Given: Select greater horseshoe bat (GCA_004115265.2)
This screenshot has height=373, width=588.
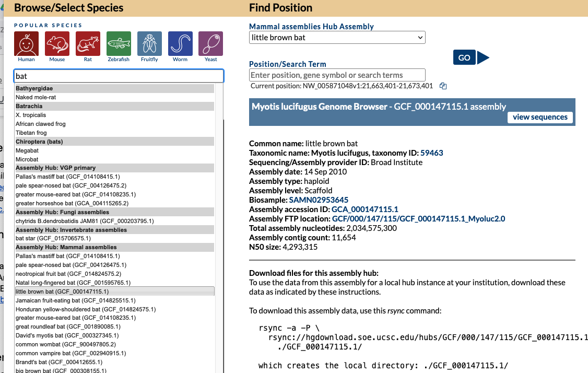Looking at the screenshot, I should tap(115, 203).
